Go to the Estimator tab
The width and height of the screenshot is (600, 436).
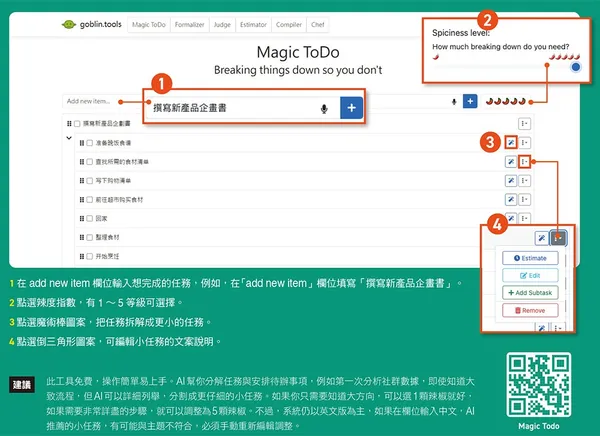coord(253,25)
